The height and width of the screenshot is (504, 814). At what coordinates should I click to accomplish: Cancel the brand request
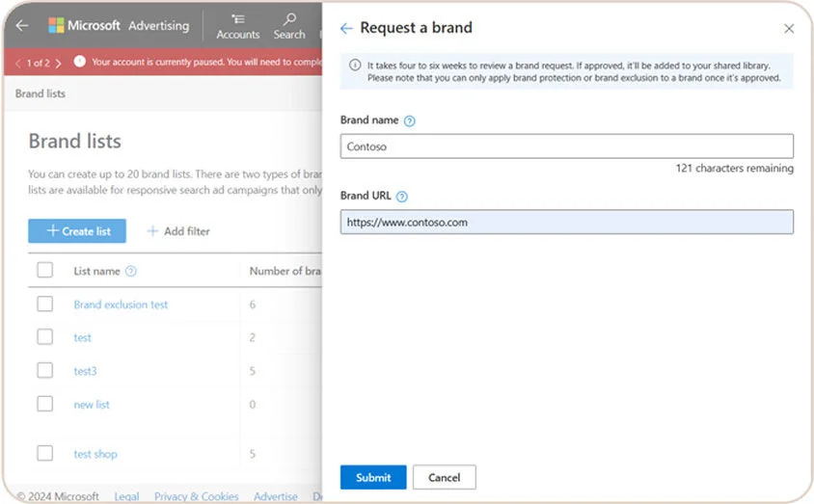pyautogui.click(x=444, y=477)
